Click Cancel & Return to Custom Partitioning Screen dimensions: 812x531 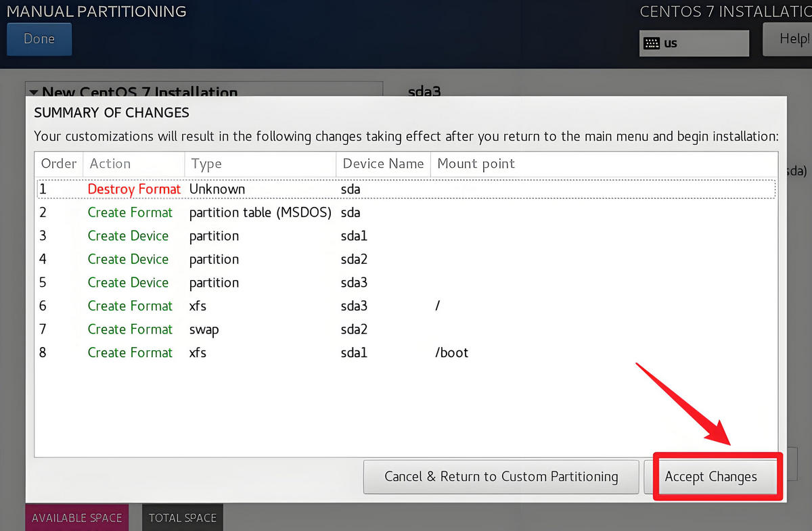tap(501, 477)
